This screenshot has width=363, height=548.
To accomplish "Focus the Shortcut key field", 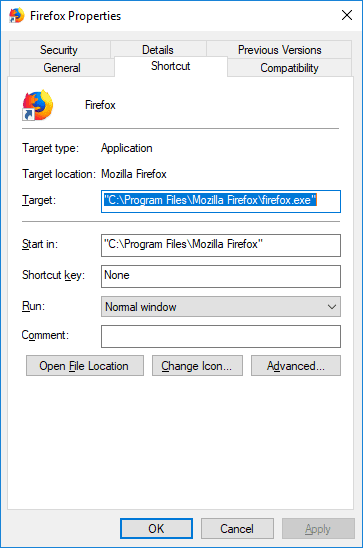I will tap(221, 276).
